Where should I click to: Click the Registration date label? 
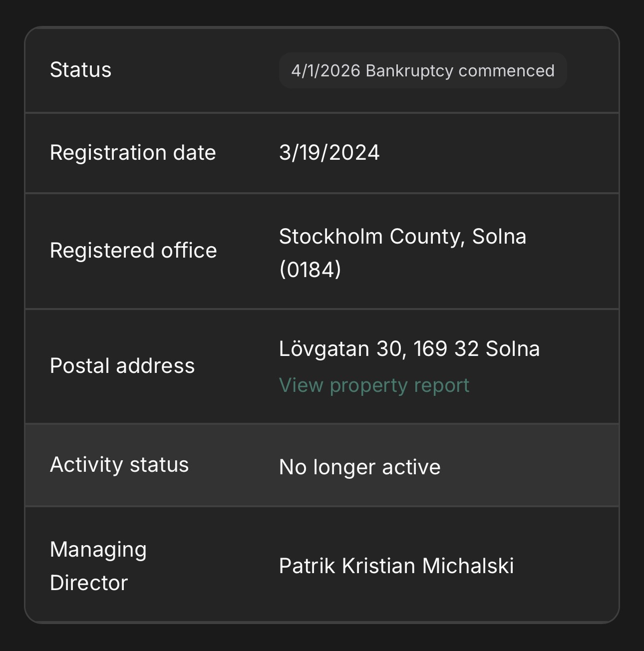(133, 153)
